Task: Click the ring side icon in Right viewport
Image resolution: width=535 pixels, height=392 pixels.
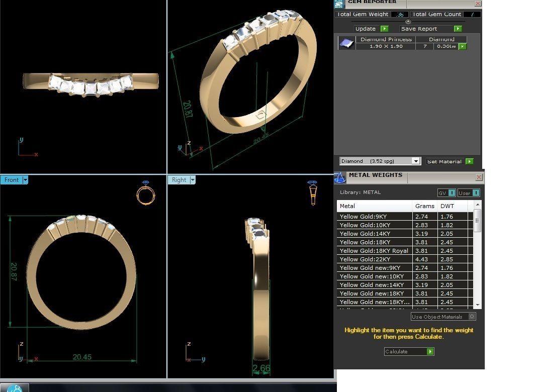Action: pos(313,193)
